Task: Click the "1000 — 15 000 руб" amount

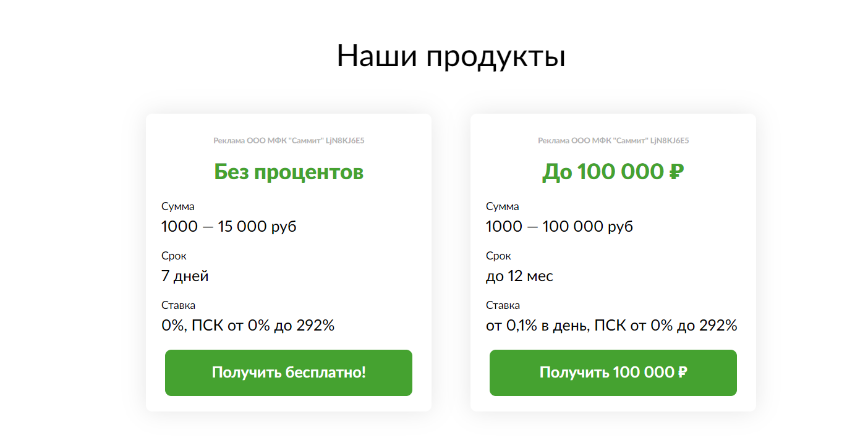Action: pos(229,226)
